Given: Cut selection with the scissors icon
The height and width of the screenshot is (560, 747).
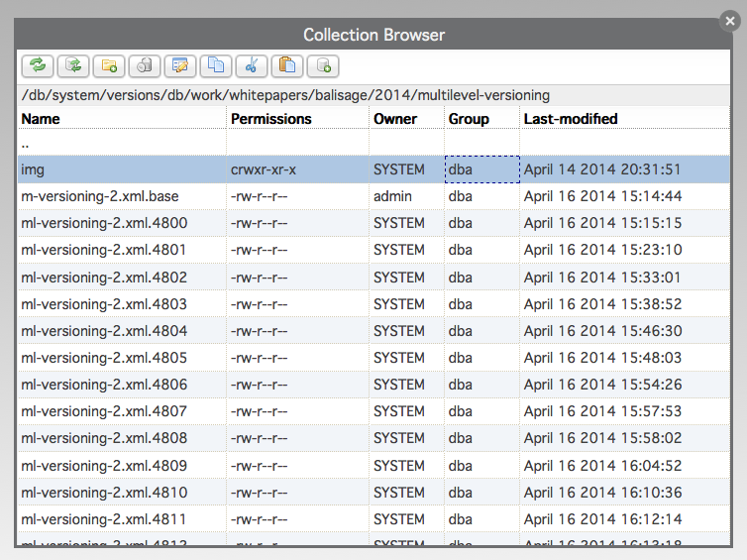Looking at the screenshot, I should (x=252, y=65).
